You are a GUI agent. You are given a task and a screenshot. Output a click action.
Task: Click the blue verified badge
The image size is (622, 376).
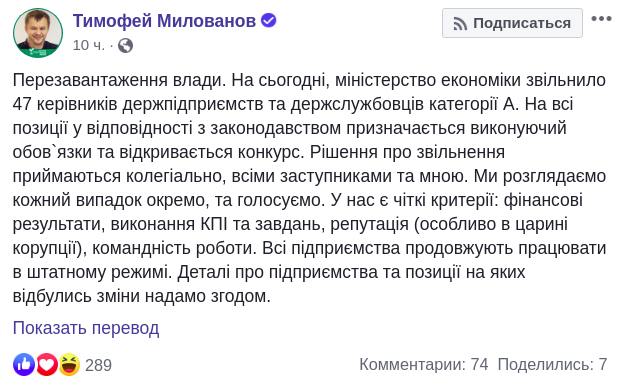pos(269,20)
